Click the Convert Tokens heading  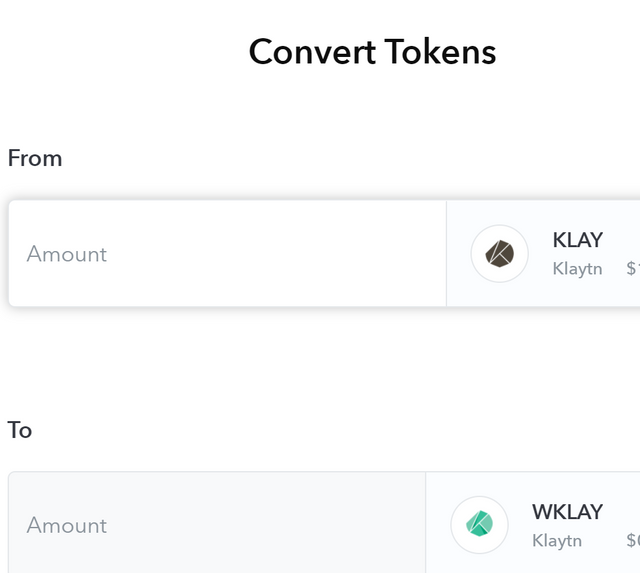tap(372, 52)
